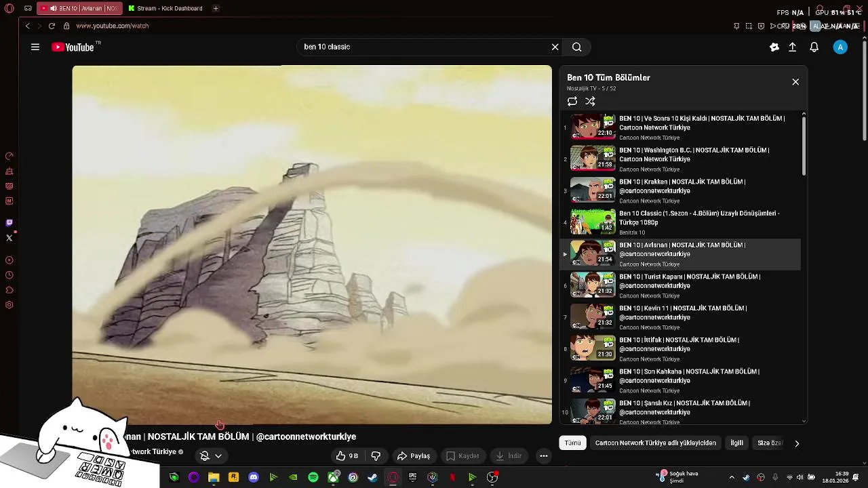868x488 pixels.
Task: Dislike the video
Action: coord(376,456)
